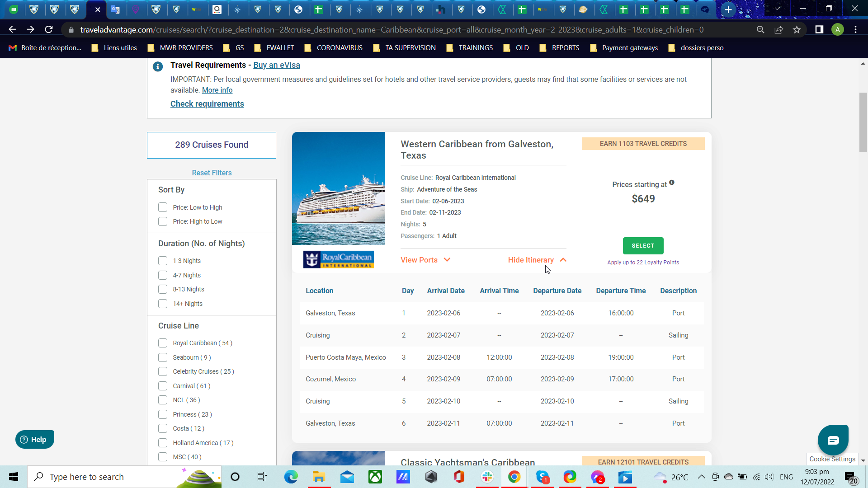The image size is (868, 488).
Task: Click the Reset Filters link
Action: point(212,173)
